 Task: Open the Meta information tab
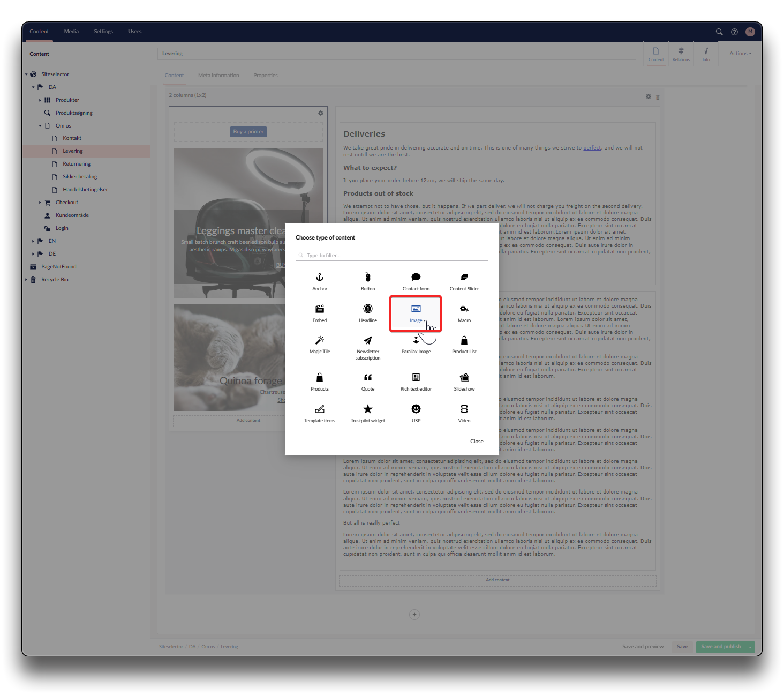coord(218,76)
